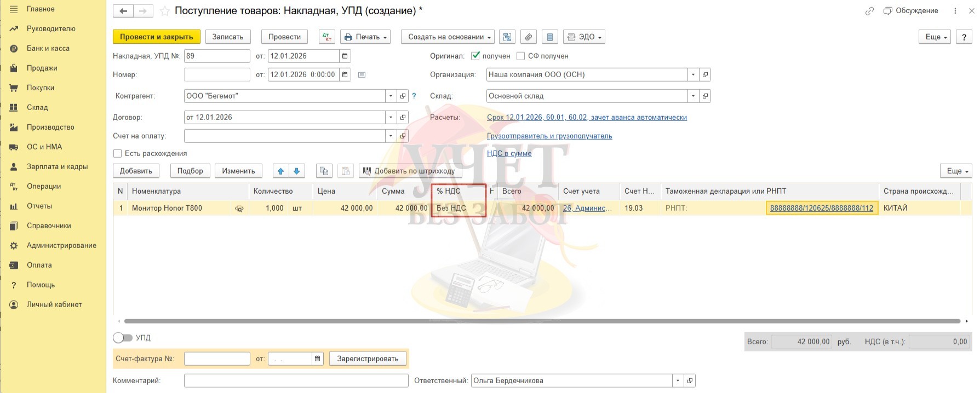Move row down with blue arrow
This screenshot has height=393, width=980.
[x=297, y=171]
